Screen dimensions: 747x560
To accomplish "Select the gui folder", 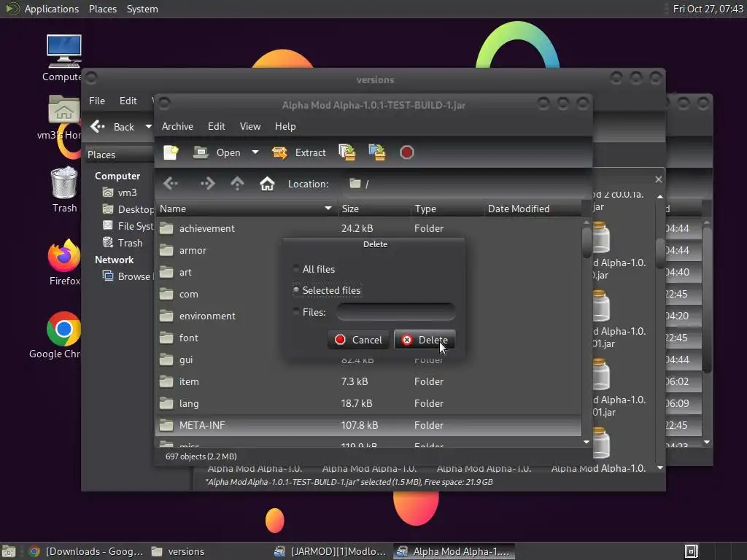I will point(185,359).
